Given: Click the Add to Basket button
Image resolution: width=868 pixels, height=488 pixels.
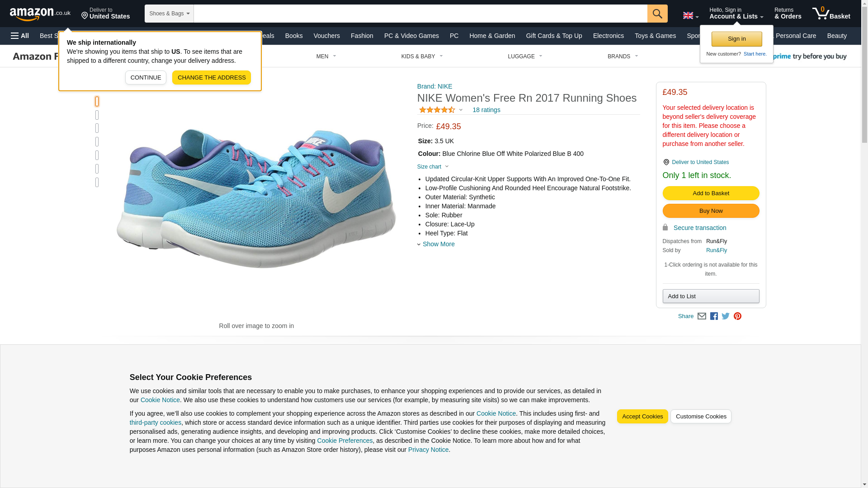Looking at the screenshot, I should pos(711,193).
